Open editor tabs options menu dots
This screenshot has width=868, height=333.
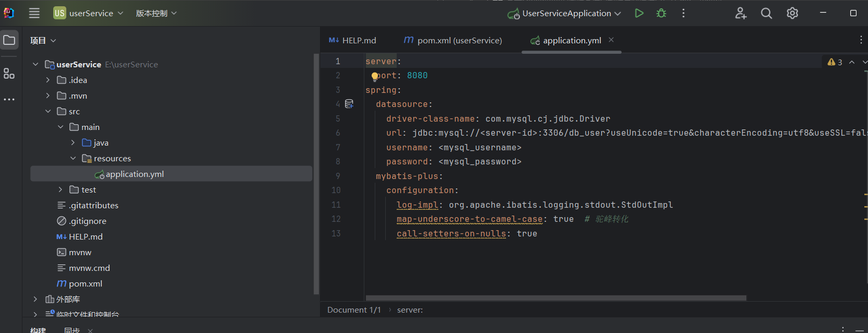[x=861, y=40]
